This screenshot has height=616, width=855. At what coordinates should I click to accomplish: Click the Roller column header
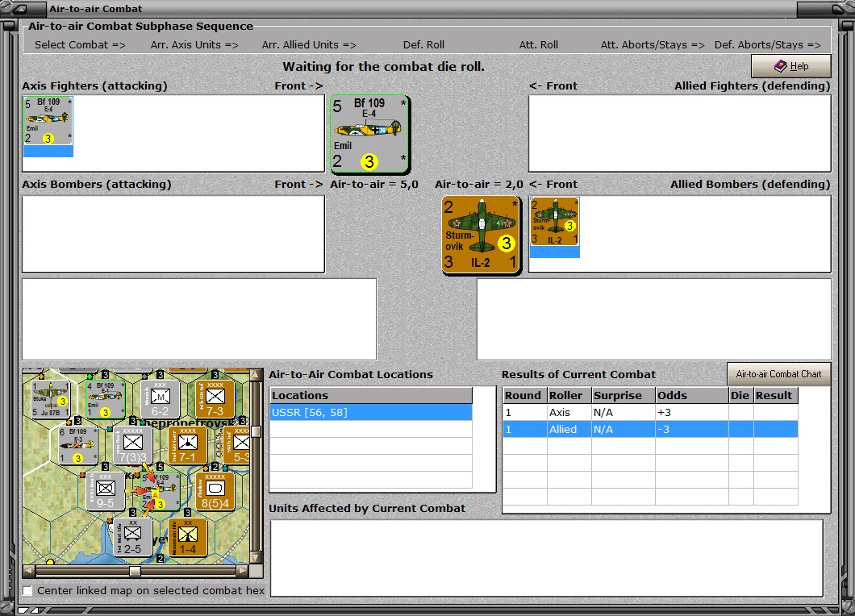pos(569,395)
